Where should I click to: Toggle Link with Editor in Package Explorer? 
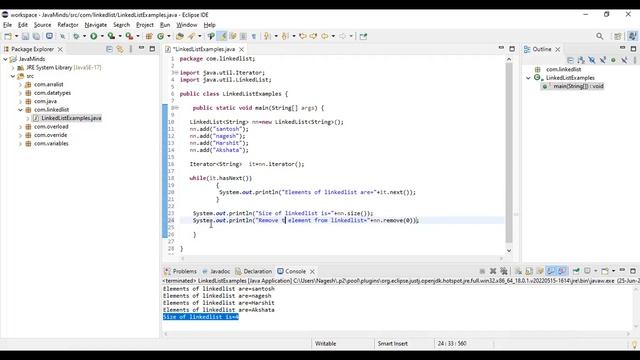120,49
